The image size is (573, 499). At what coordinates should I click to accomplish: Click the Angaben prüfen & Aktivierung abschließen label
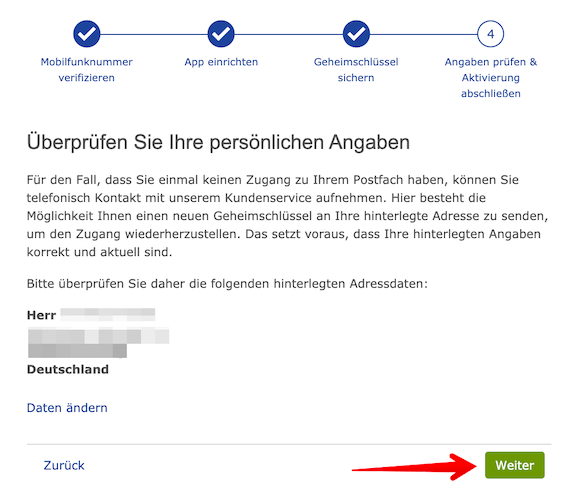(491, 78)
